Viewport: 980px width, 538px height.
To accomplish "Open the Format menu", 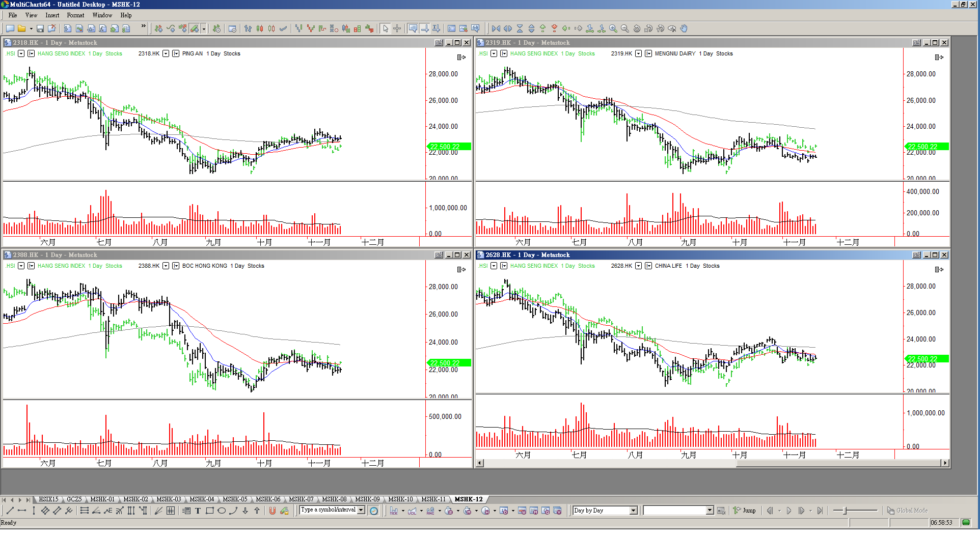I will coord(75,15).
